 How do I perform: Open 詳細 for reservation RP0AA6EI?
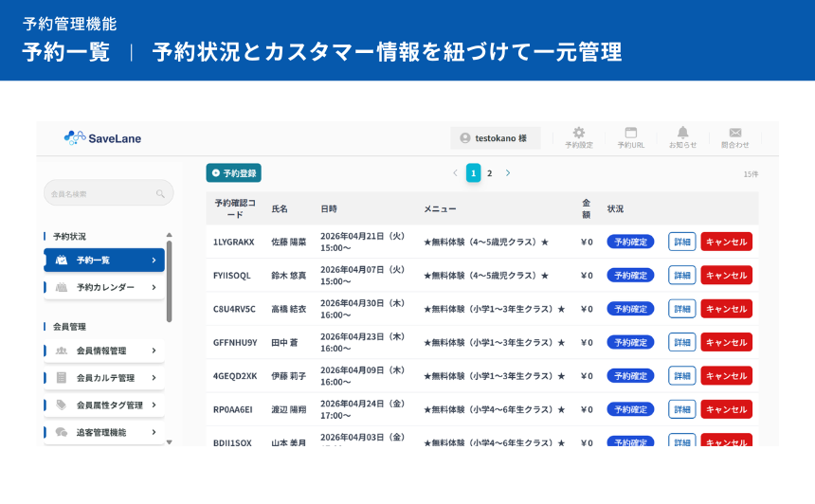[682, 409]
